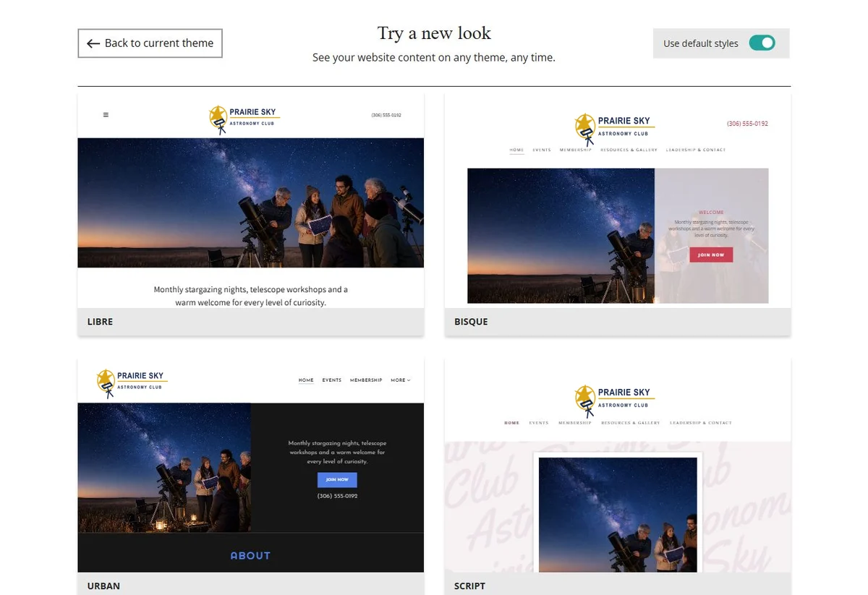Click the red phone number in Bisque preview

(747, 124)
